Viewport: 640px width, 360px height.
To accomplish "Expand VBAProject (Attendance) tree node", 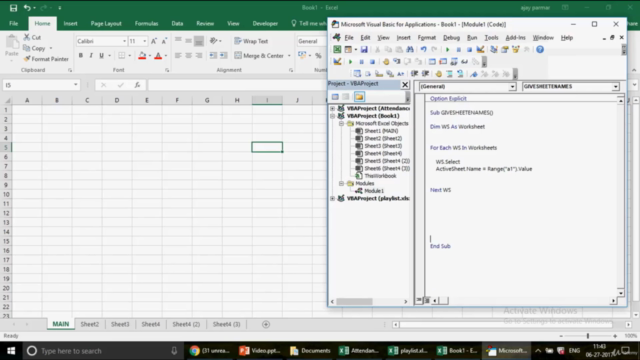I will (x=333, y=108).
